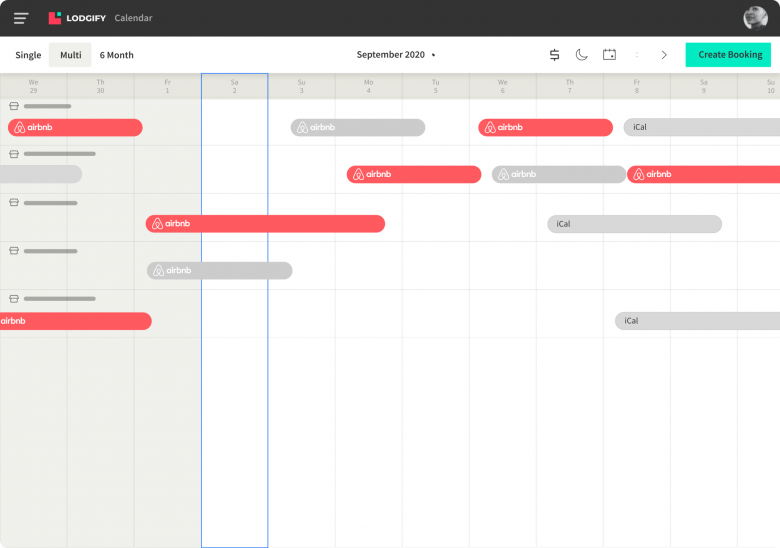Click the fifth property's rental icon
This screenshot has width=780, height=548.
pyautogui.click(x=14, y=298)
